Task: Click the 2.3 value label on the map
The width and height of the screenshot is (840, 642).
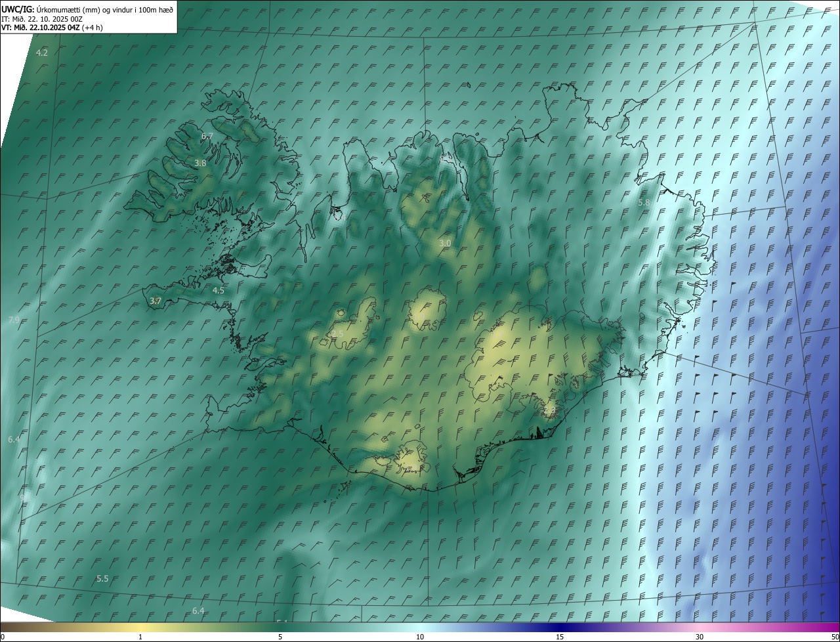Action: click(550, 410)
